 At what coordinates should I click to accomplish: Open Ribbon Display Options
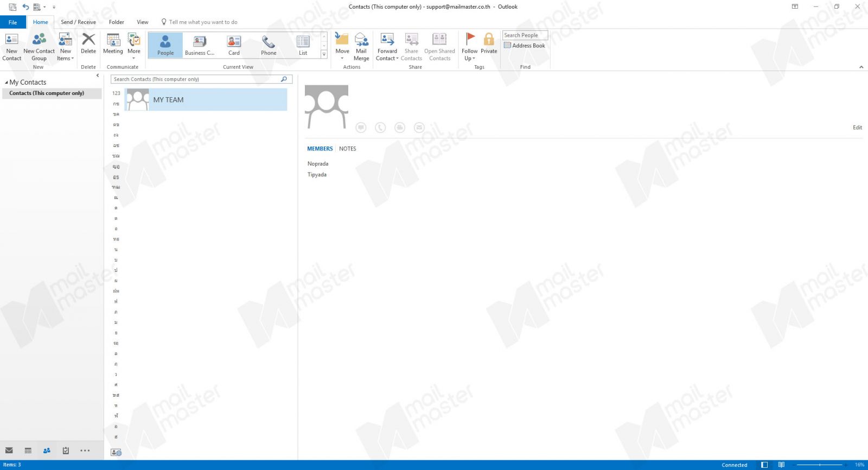pyautogui.click(x=795, y=7)
